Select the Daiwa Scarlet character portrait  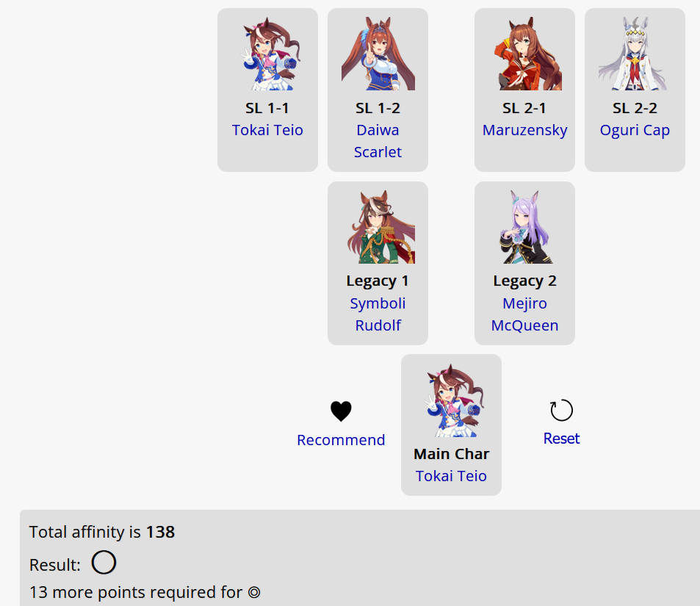pyautogui.click(x=378, y=54)
